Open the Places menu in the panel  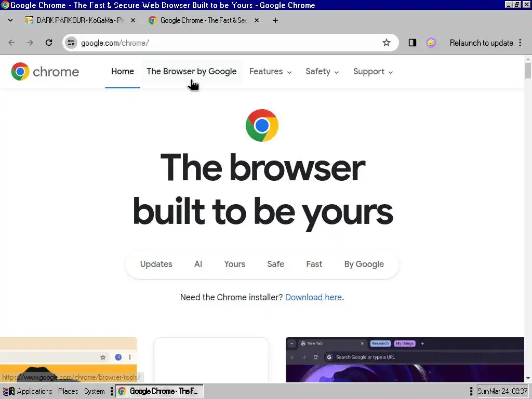pos(68,391)
